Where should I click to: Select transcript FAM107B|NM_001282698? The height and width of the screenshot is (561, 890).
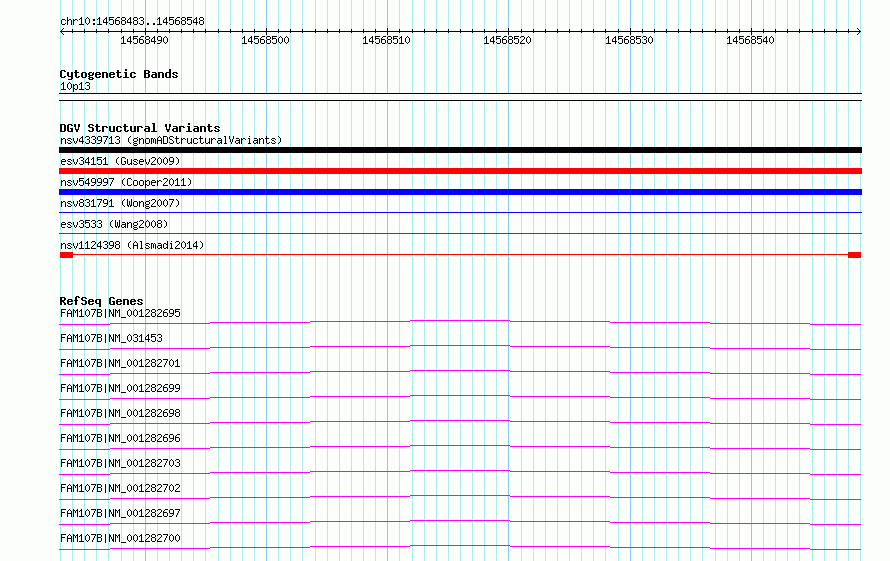120,413
